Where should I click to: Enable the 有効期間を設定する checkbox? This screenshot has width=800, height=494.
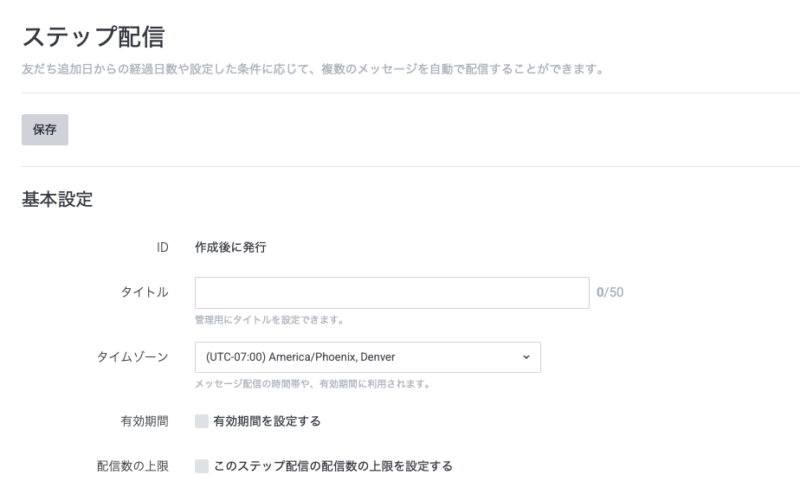click(x=202, y=422)
